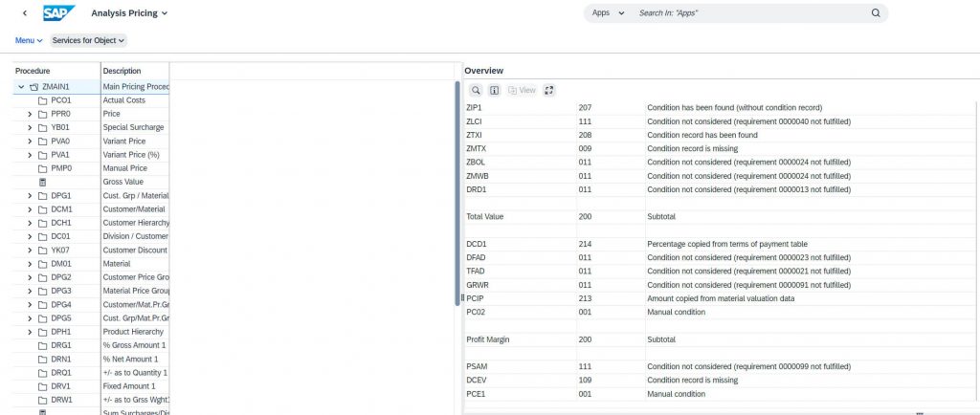
Task: Expand the PVA1 Variant Price (%) node
Action: [x=30, y=155]
